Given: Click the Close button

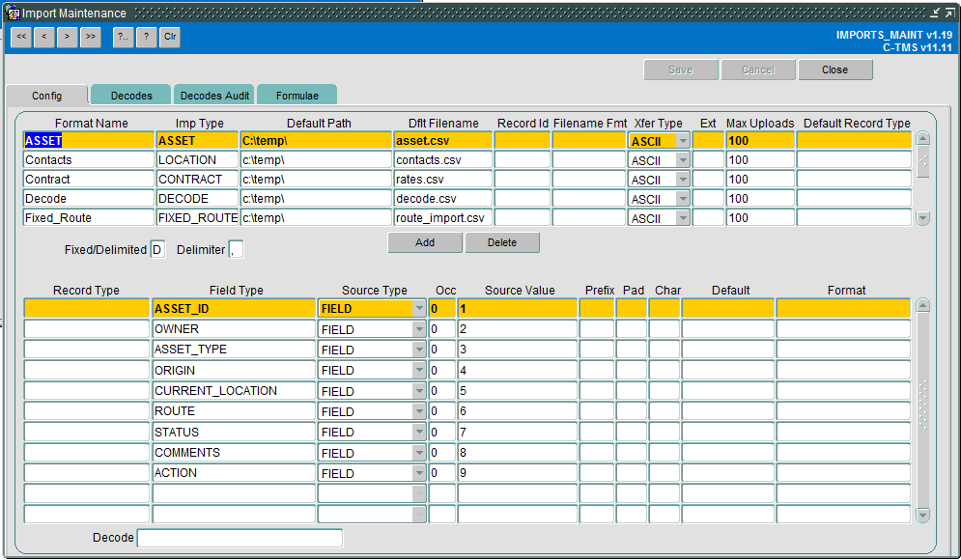Looking at the screenshot, I should (834, 70).
